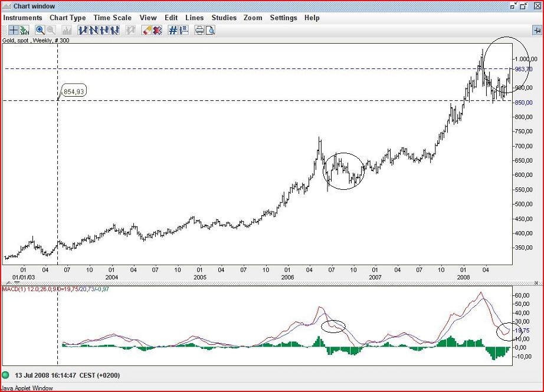Click the red X delete icon
The height and width of the screenshot is (392, 544).
(x=157, y=31)
